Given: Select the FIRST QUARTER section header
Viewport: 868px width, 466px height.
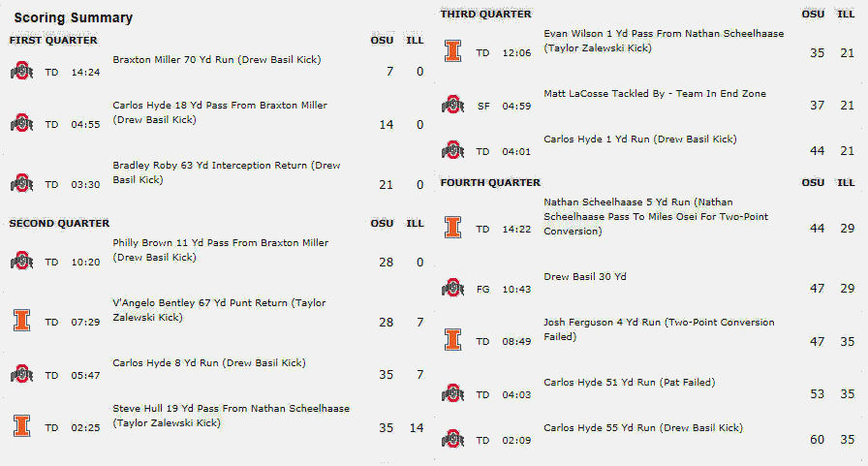Looking at the screenshot, I should pos(53,41).
